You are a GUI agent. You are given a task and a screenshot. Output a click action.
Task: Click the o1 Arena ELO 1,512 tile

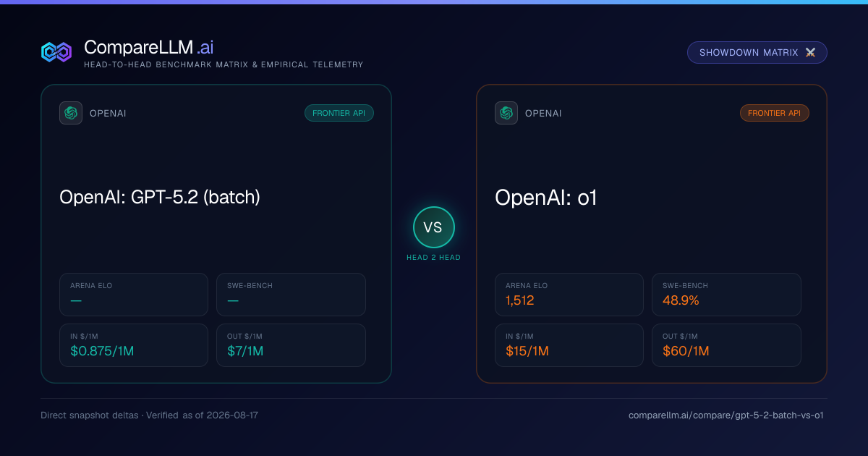pyautogui.click(x=569, y=295)
